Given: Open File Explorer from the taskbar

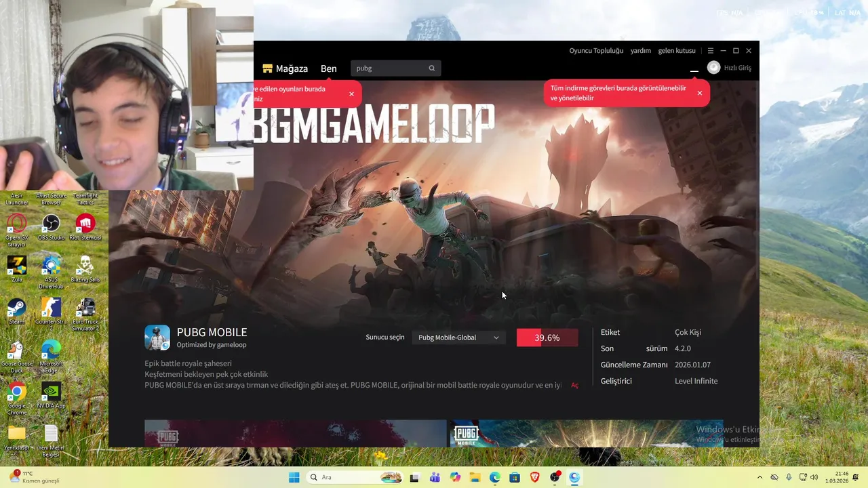Looking at the screenshot, I should [x=475, y=477].
